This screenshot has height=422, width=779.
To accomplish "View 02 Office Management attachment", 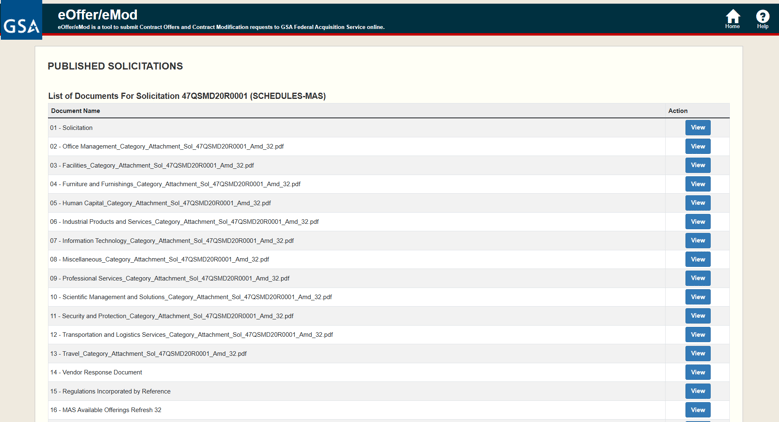I will coord(698,147).
